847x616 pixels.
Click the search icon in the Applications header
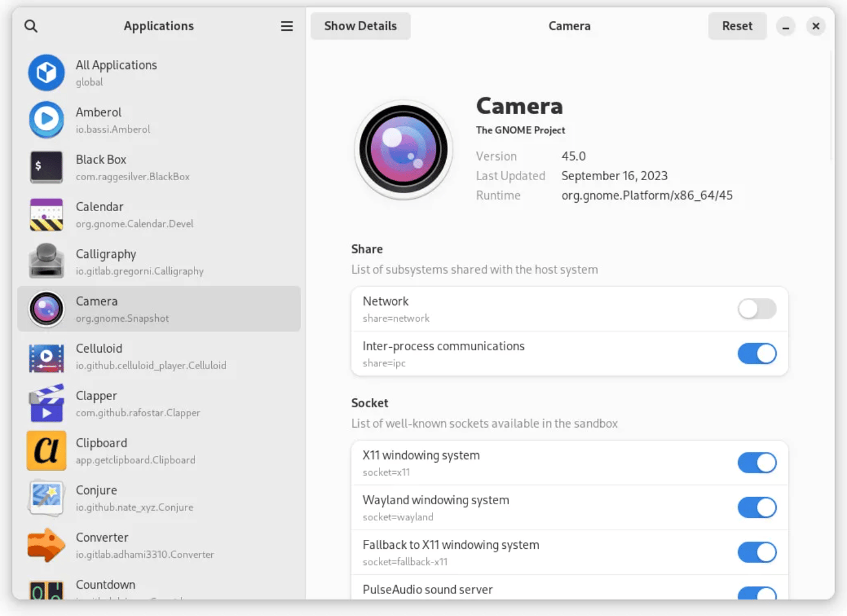[x=31, y=26]
